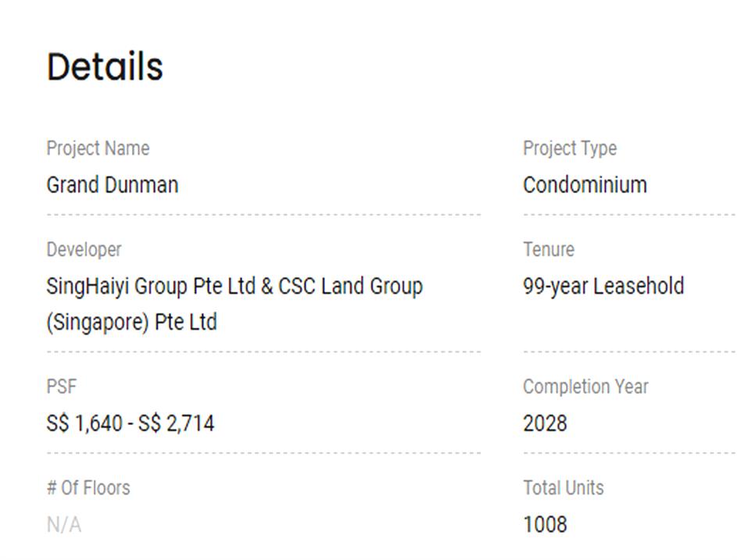Open the CSC Land Group developer name
Image resolution: width=737 pixels, height=560 pixels.
[x=350, y=286]
